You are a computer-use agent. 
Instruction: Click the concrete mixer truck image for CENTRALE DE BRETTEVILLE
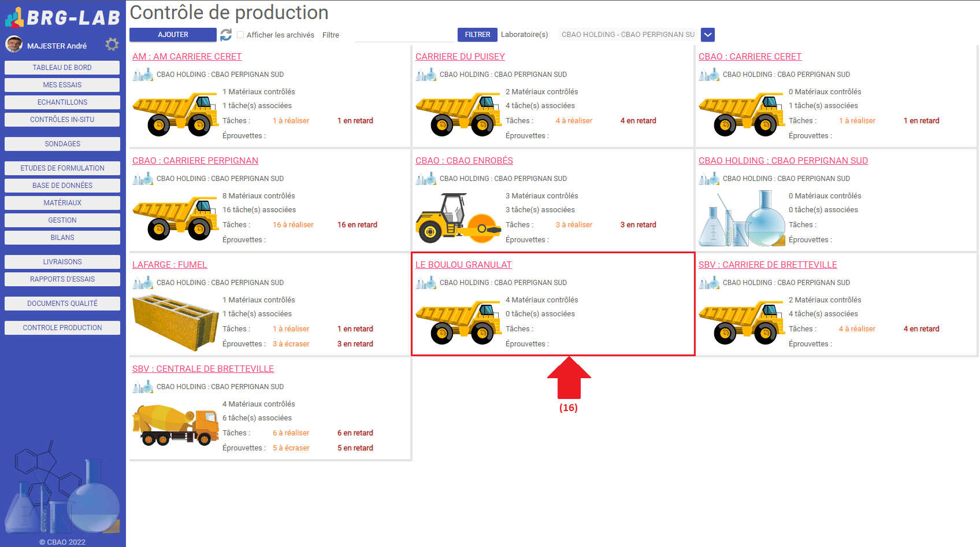point(176,425)
